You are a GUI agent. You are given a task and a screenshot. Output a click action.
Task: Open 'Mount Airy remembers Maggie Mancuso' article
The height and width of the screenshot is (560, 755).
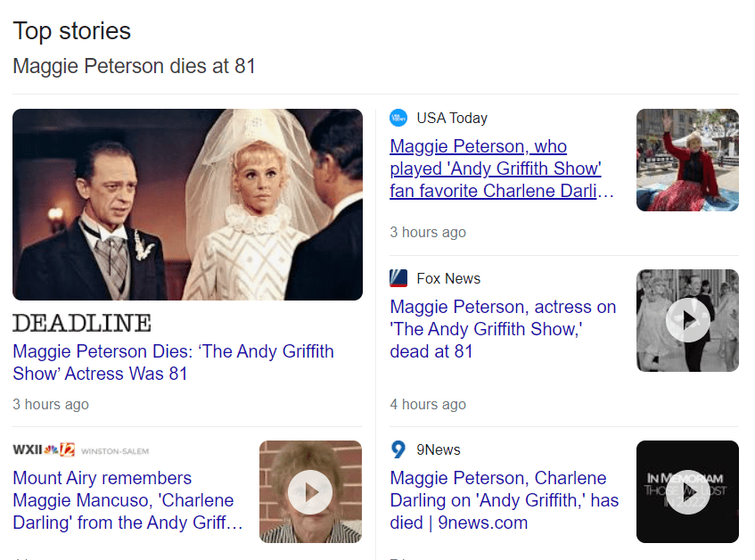[x=127, y=500]
